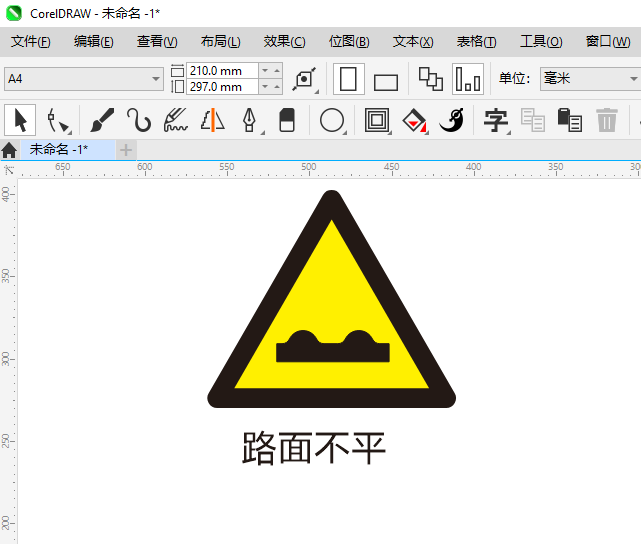Select the Pick arrow tool
Screen dimensions: 641x544
(x=20, y=120)
